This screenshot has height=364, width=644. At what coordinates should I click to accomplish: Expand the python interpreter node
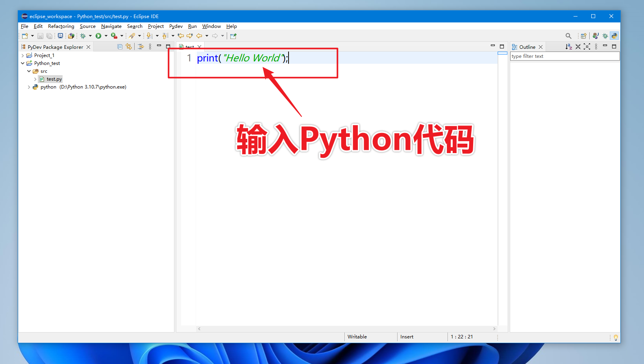[x=29, y=87]
